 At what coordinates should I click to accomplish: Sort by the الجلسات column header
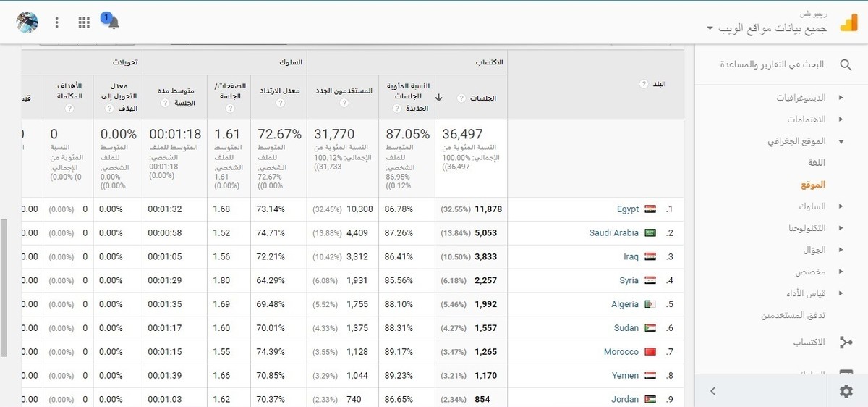pos(482,98)
